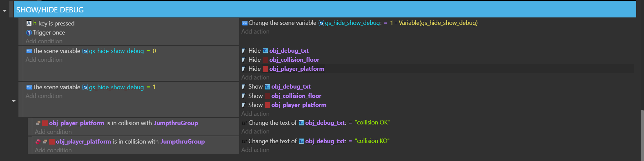
Task: Click the keyboard key icon beside 'h key is pressed'
Action: (x=29, y=23)
